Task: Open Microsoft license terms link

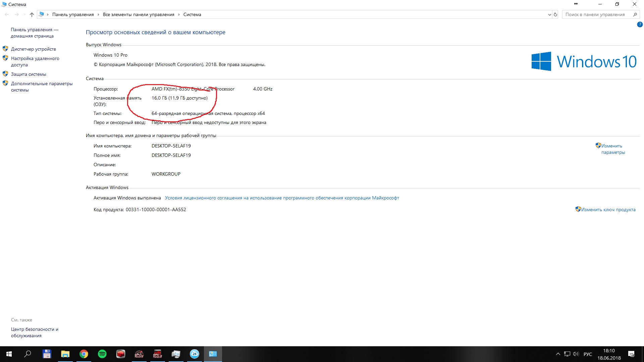Action: (x=282, y=198)
